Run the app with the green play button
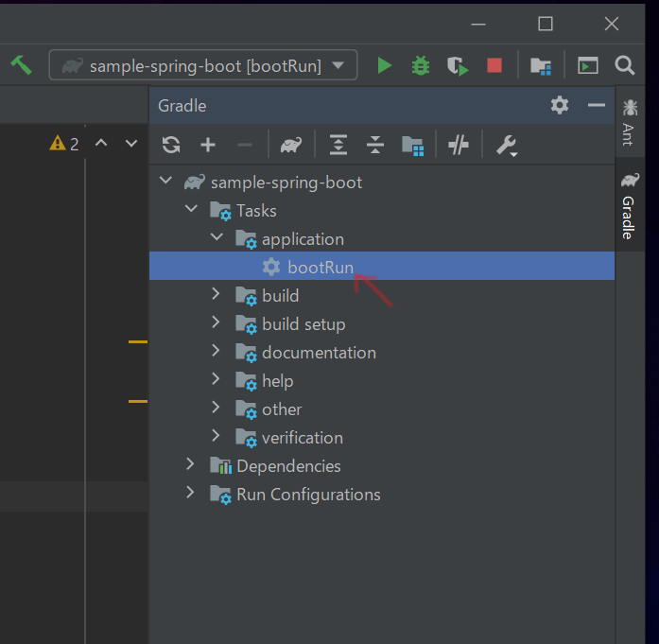 [384, 65]
